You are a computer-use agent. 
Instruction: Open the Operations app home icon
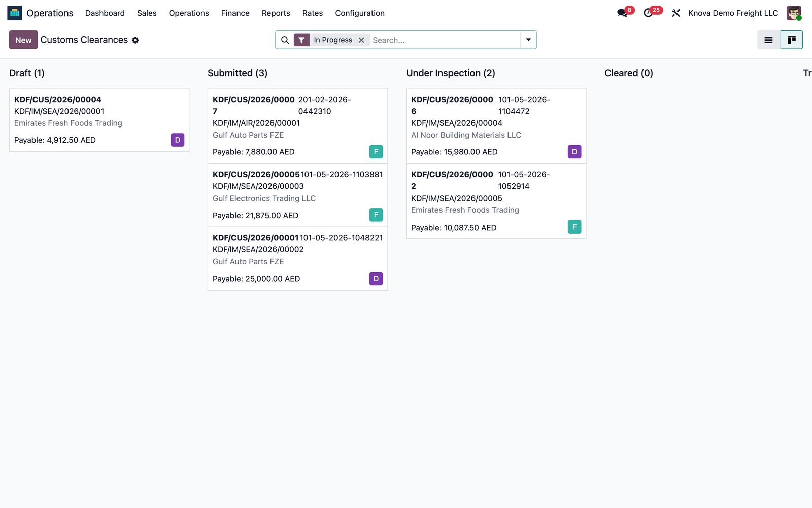(x=14, y=13)
